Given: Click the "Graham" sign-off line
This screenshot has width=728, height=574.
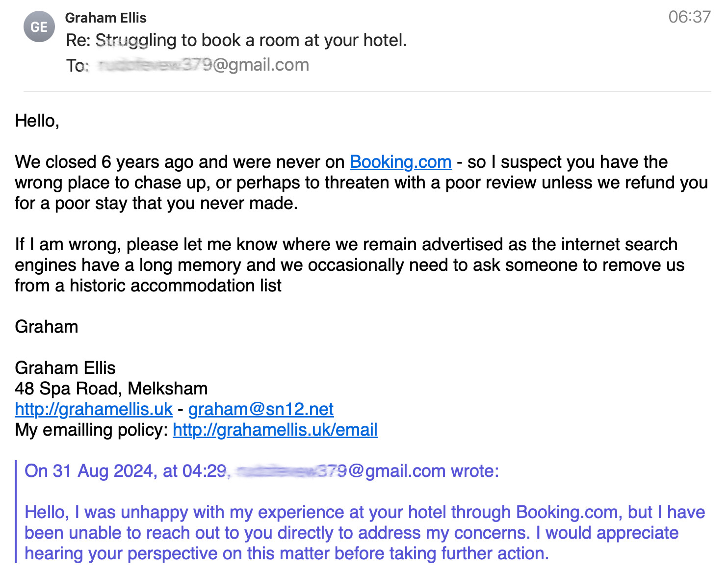Looking at the screenshot, I should 47,327.
